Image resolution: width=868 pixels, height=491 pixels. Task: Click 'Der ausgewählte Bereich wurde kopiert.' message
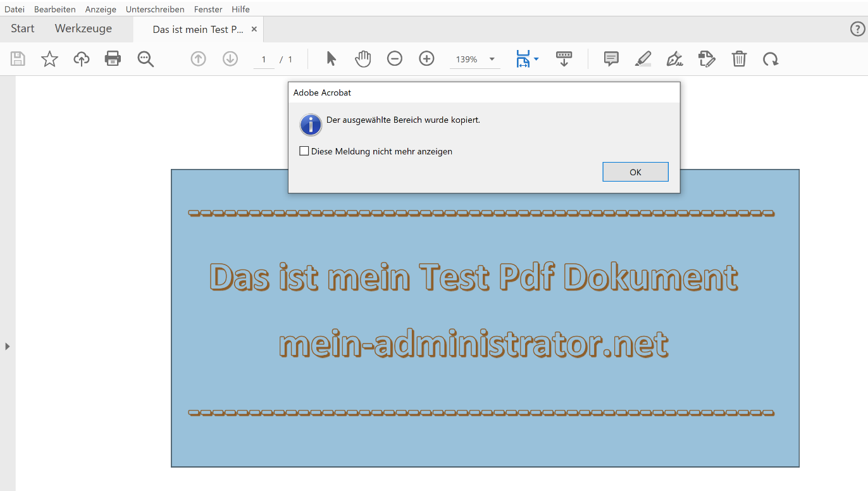[403, 120]
